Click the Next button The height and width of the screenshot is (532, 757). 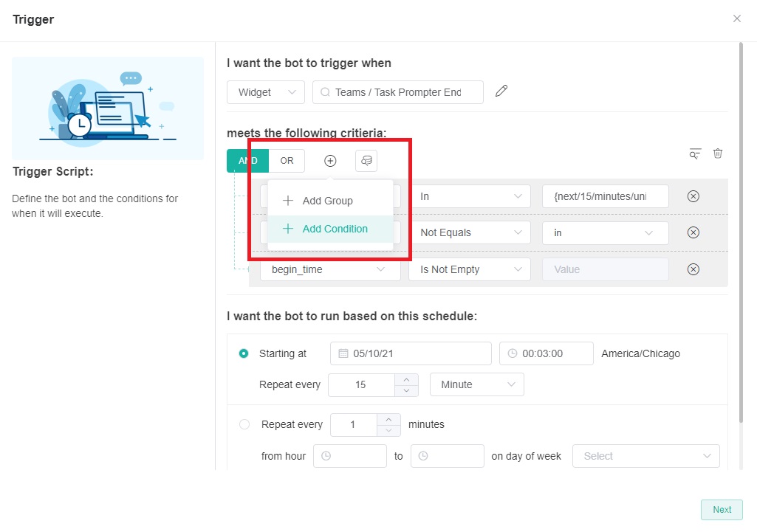(x=722, y=510)
